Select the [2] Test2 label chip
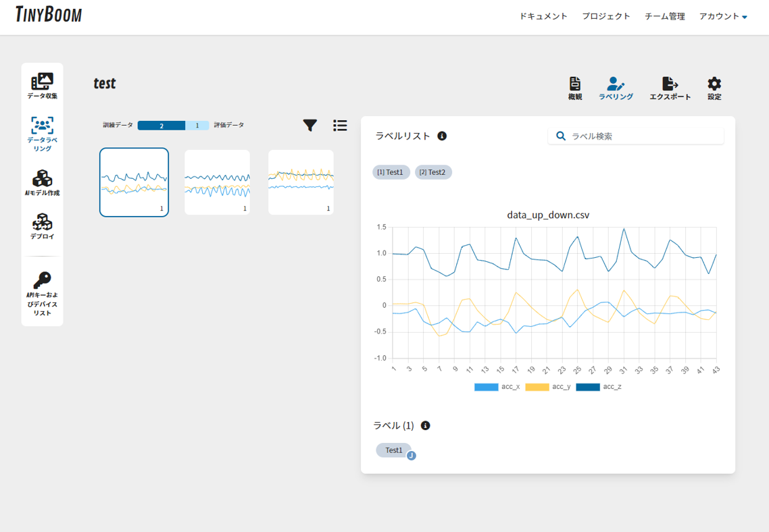This screenshot has height=532, width=769. click(434, 172)
